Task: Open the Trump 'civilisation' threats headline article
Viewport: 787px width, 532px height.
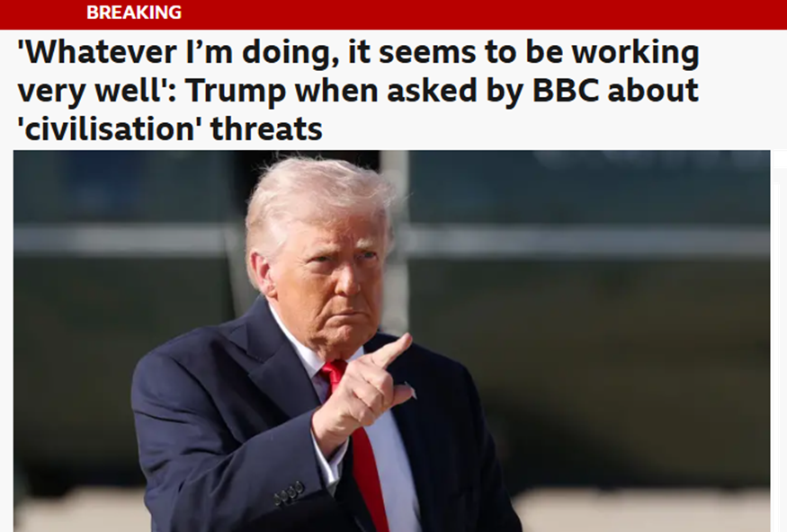Action: [358, 91]
